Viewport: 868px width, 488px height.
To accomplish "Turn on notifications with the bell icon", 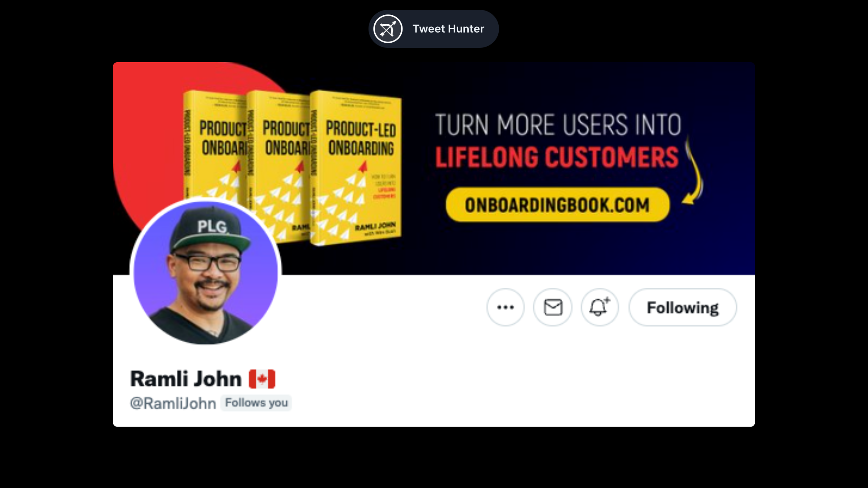I will [600, 307].
